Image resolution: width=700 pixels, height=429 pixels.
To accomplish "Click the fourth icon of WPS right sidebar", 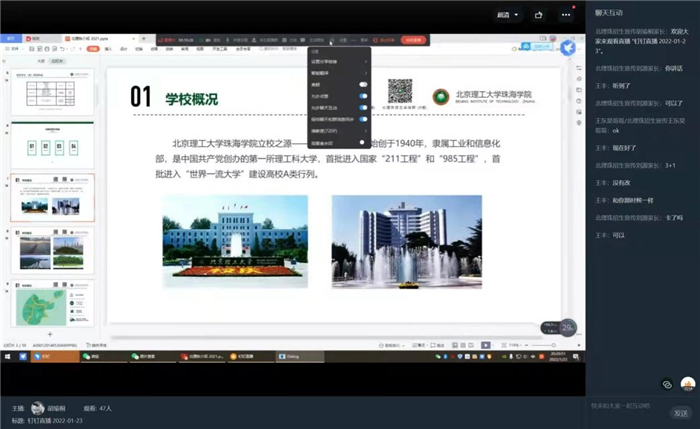I will point(579,101).
